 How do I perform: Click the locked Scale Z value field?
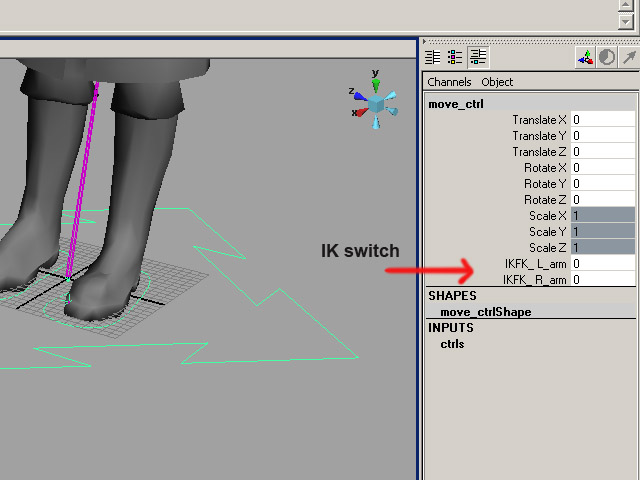click(603, 247)
